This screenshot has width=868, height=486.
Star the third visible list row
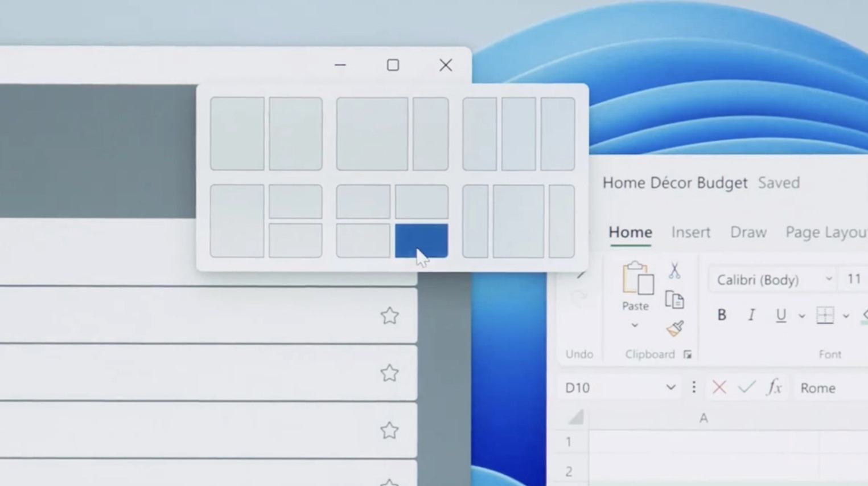coord(389,431)
